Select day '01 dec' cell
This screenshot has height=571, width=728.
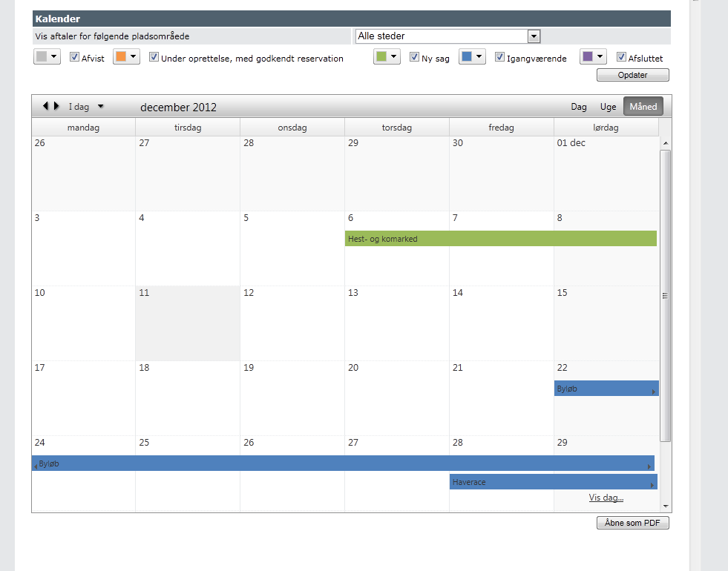point(606,174)
